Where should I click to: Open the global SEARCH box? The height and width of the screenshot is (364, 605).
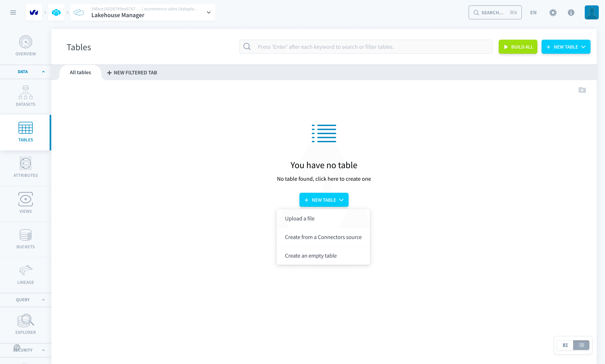495,12
